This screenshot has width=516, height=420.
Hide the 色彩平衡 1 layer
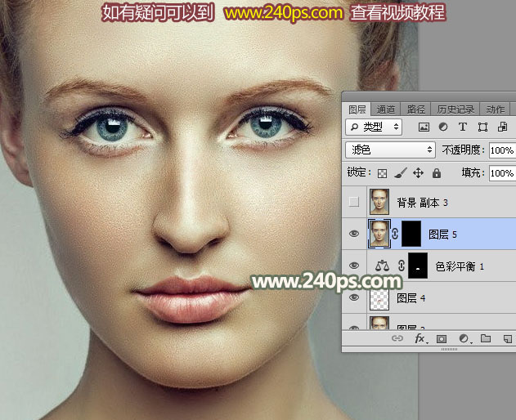click(354, 265)
